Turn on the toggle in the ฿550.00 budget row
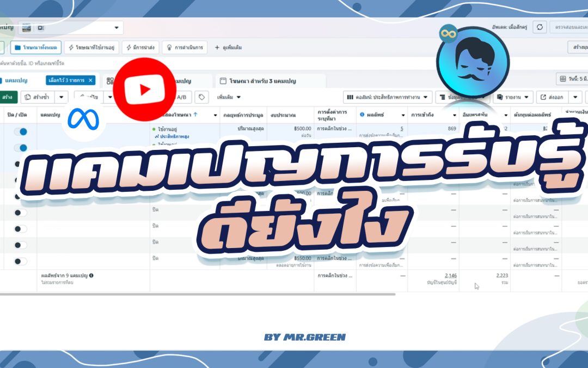The height and width of the screenshot is (368, 588). click(21, 261)
